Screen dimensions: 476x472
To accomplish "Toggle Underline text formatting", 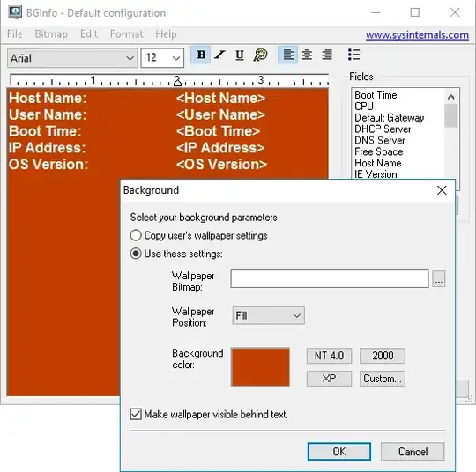I will (x=240, y=55).
